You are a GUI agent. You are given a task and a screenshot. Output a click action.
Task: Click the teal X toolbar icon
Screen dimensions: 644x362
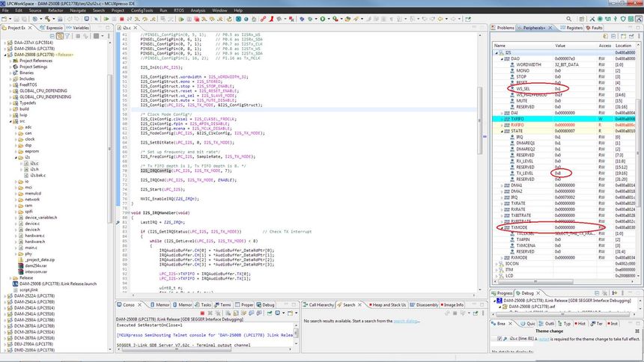point(239,19)
